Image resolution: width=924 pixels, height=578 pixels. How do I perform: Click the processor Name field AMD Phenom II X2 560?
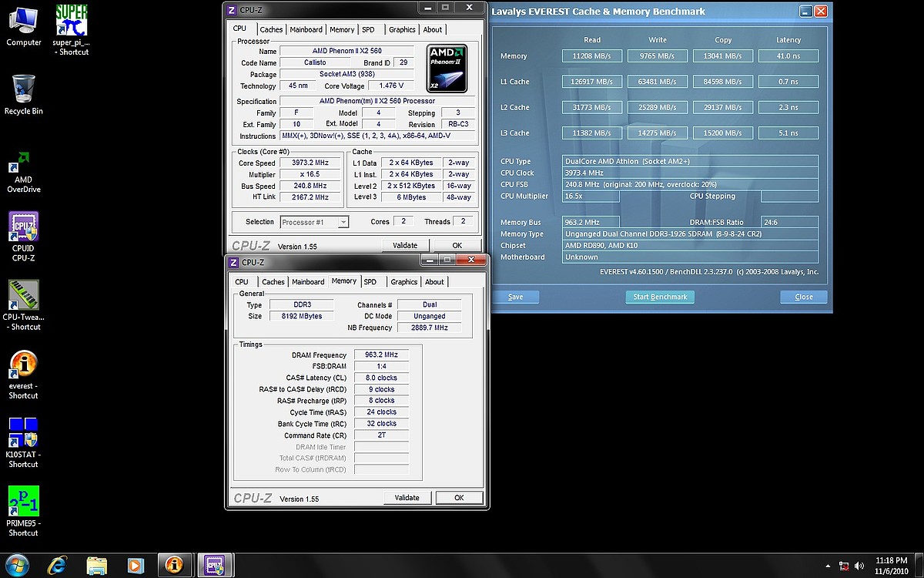click(x=347, y=51)
